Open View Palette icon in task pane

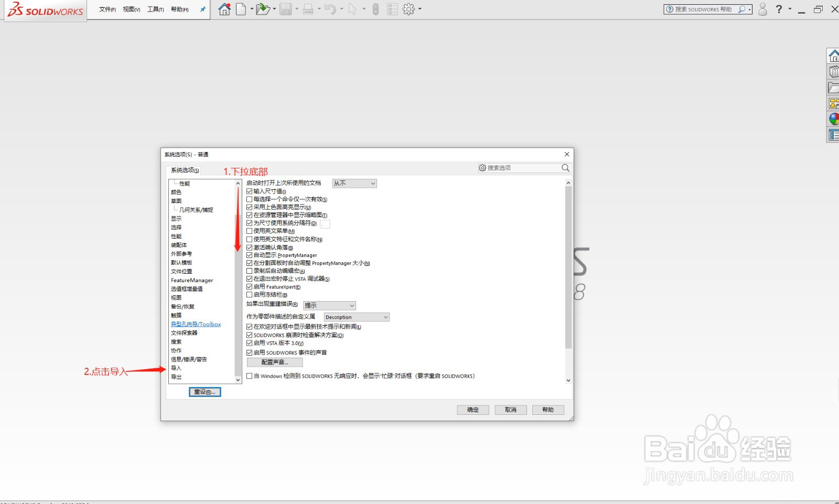(833, 103)
